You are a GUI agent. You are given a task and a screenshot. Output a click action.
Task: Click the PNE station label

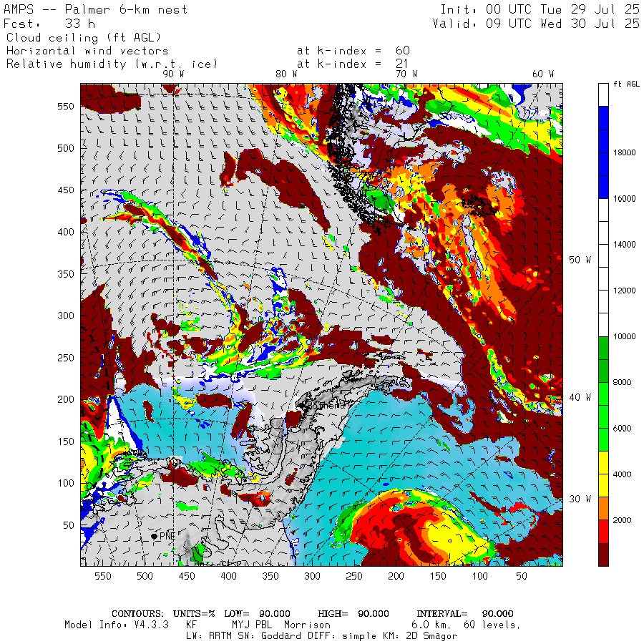click(167, 536)
